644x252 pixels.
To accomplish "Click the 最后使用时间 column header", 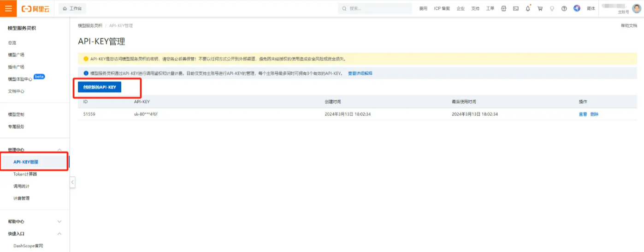I will [x=464, y=102].
